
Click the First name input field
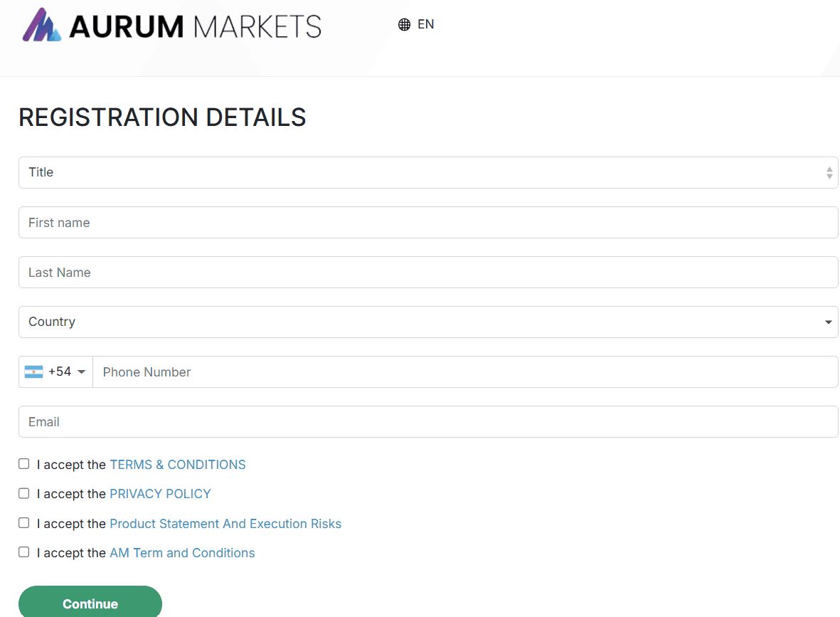click(427, 222)
